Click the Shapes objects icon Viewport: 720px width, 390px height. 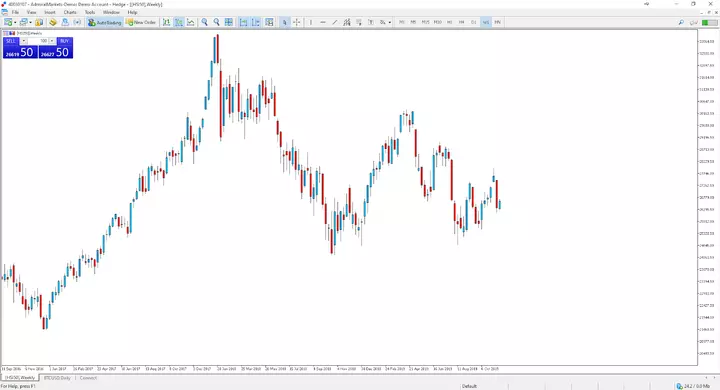(x=382, y=22)
